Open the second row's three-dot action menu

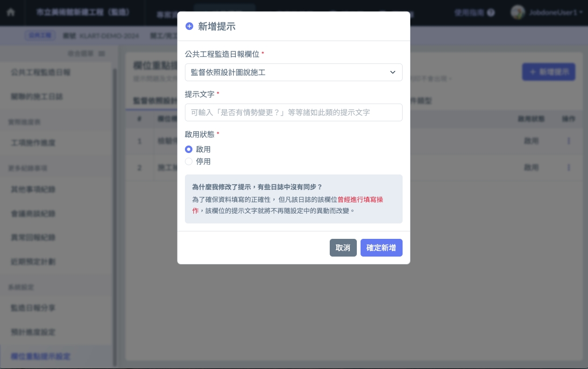tap(568, 167)
